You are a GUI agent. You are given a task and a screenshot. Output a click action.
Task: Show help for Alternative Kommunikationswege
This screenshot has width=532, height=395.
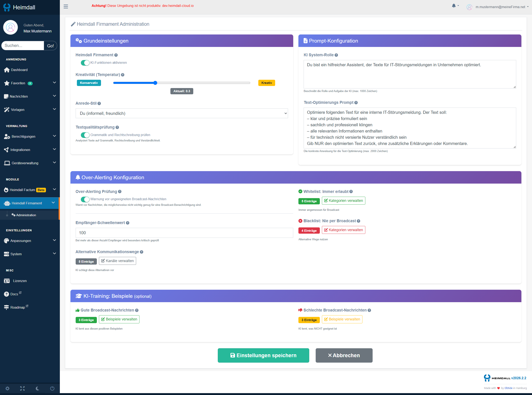(x=142, y=252)
